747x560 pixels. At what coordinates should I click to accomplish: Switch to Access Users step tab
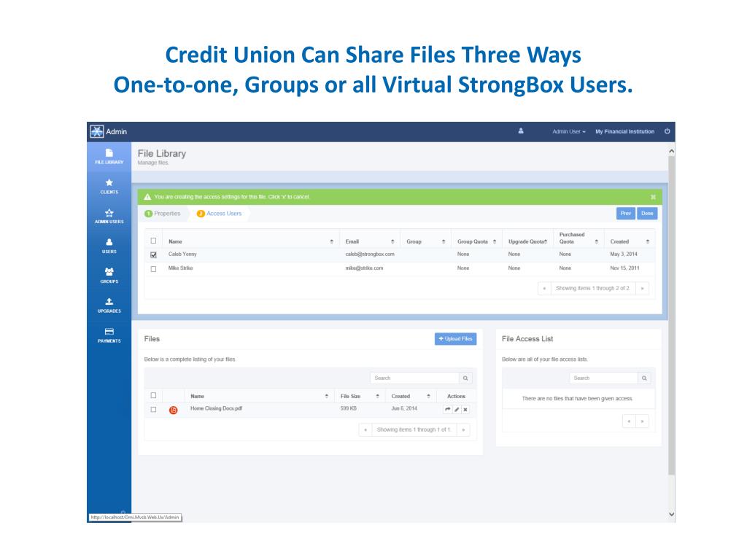coord(219,214)
